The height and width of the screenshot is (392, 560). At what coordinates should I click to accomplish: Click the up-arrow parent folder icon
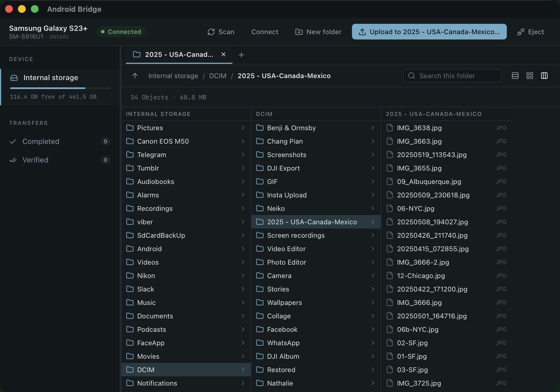pyautogui.click(x=135, y=76)
